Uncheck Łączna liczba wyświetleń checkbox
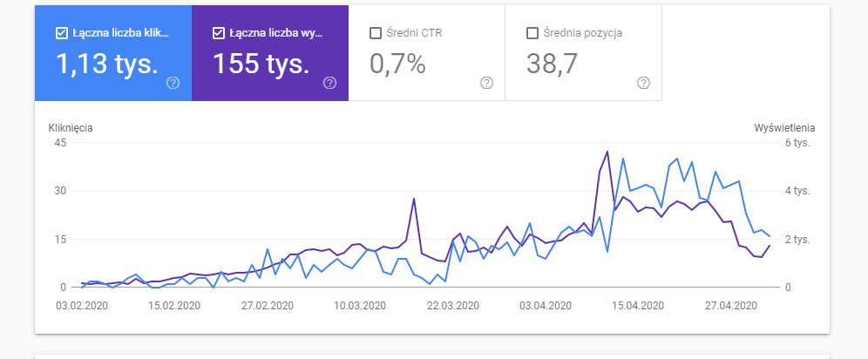 click(218, 33)
